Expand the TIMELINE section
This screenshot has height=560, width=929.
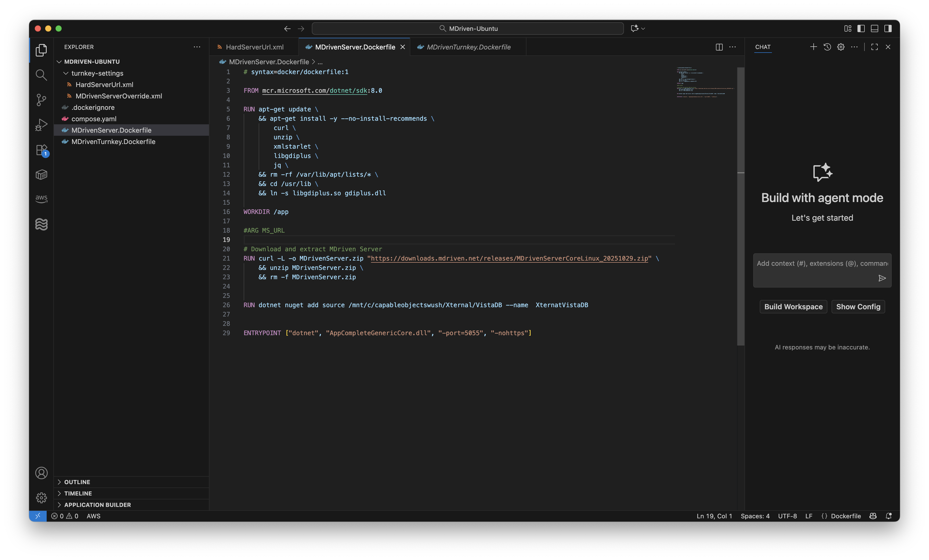coord(78,493)
